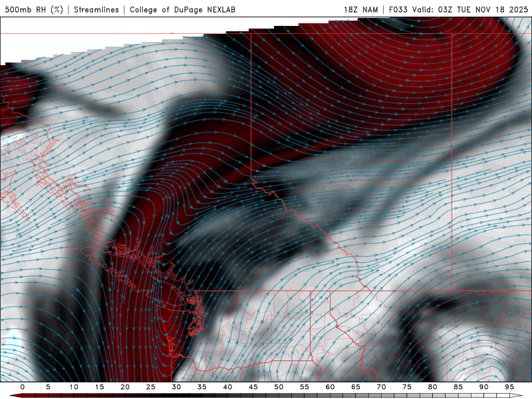
Task: Click the color scale label "5"
Action: pyautogui.click(x=48, y=387)
